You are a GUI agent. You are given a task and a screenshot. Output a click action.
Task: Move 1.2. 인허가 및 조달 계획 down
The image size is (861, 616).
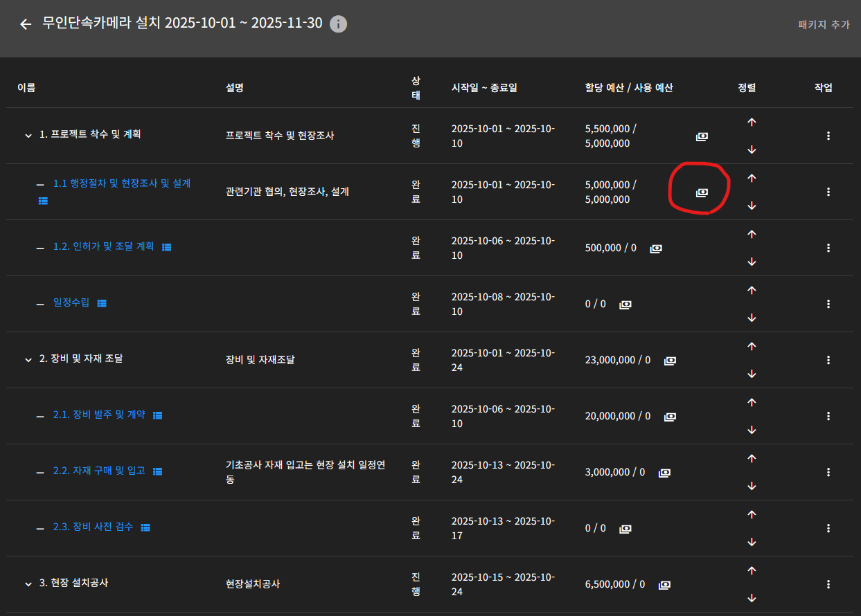pos(752,262)
